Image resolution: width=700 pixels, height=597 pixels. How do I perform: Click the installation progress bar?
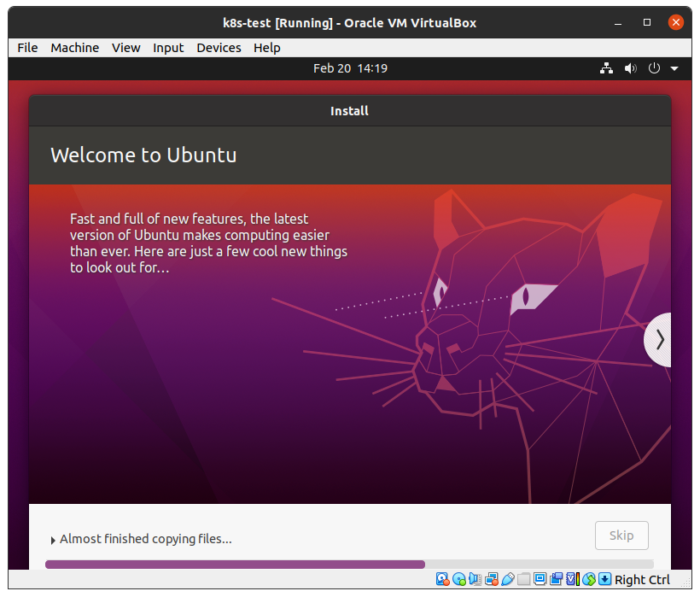(349, 565)
